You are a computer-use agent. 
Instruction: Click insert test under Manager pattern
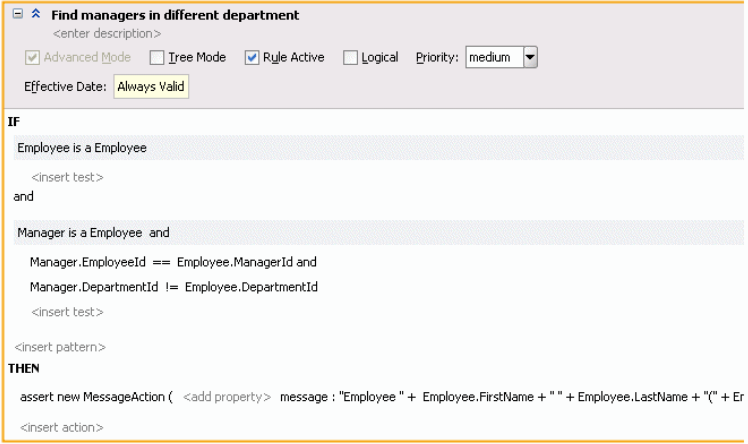(67, 312)
